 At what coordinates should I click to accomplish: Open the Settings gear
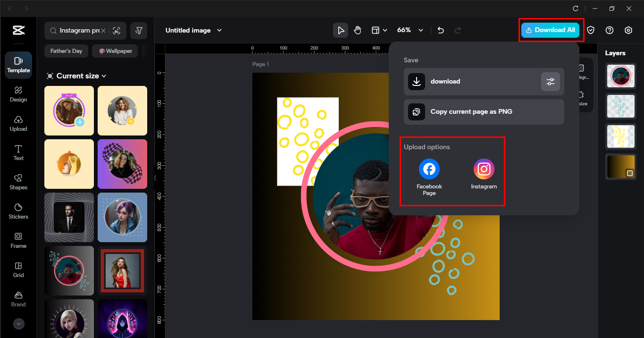point(628,30)
